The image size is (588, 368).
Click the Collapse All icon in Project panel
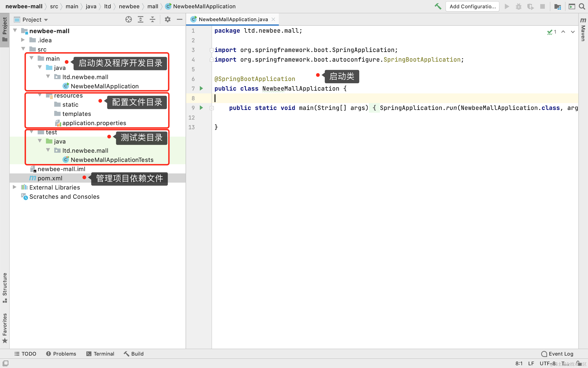152,20
